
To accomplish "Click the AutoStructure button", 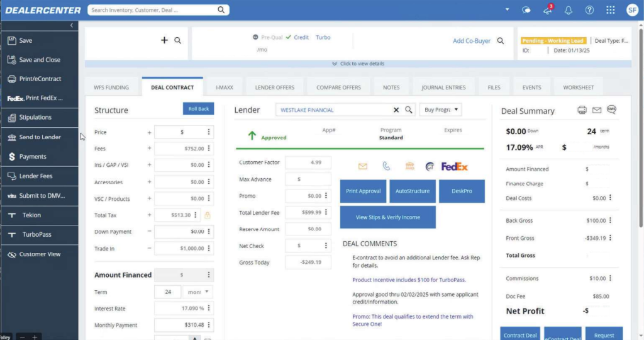I will (x=413, y=191).
